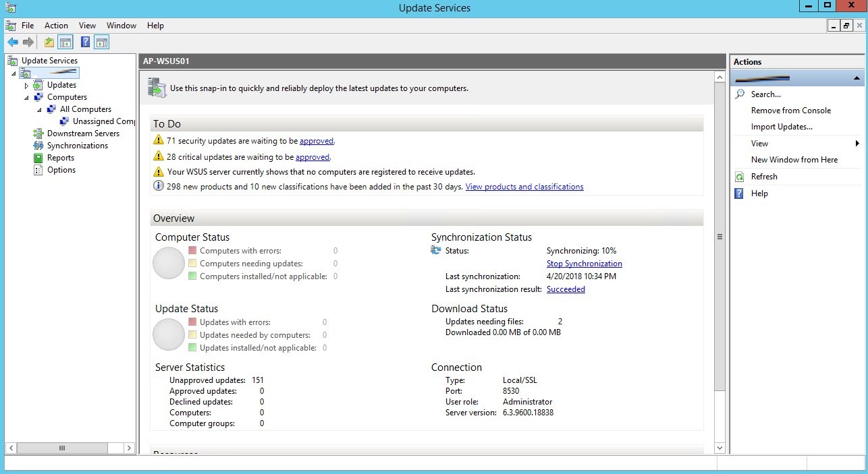
Task: Click the Up one level folder icon
Action: (x=49, y=42)
